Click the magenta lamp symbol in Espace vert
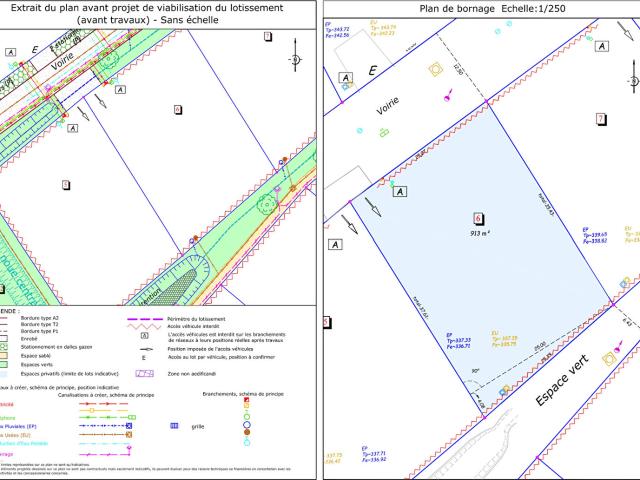 pyautogui.click(x=619, y=346)
